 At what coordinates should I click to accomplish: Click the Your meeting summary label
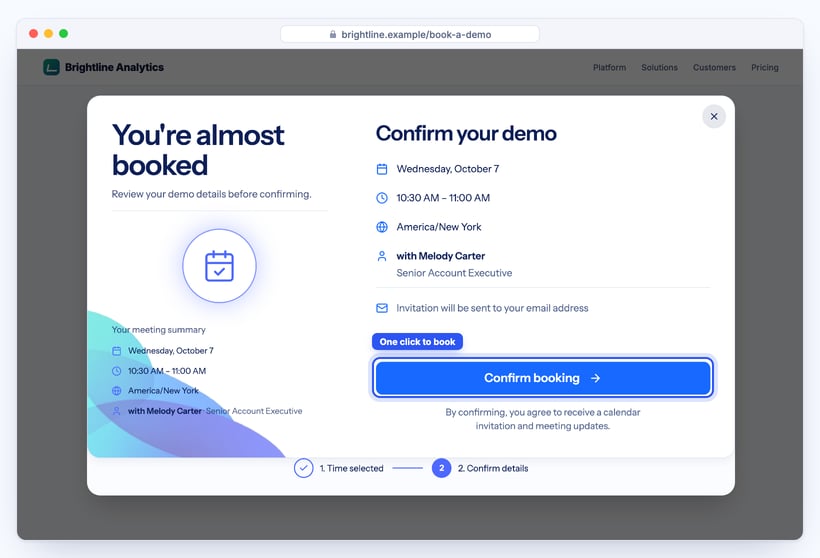pyautogui.click(x=158, y=330)
